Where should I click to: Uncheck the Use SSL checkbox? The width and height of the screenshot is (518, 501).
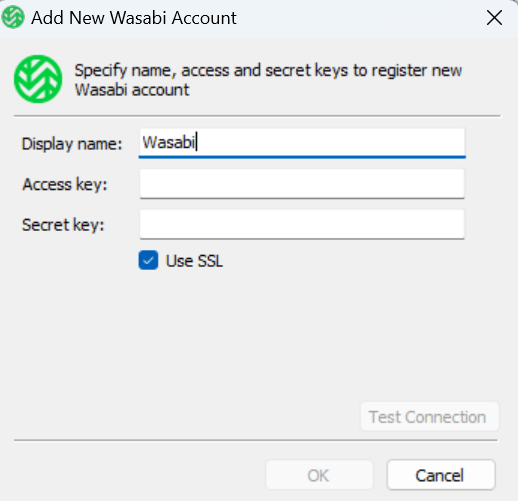(x=148, y=260)
